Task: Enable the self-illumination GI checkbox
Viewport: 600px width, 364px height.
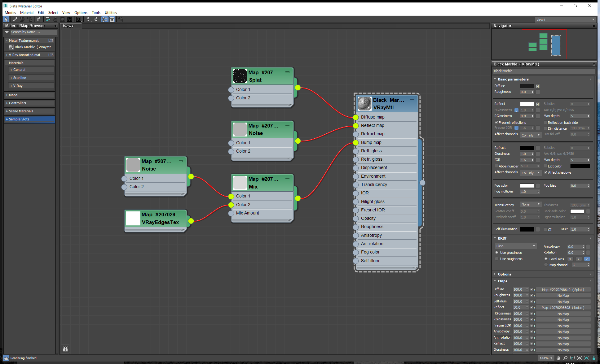Action: pyautogui.click(x=545, y=229)
